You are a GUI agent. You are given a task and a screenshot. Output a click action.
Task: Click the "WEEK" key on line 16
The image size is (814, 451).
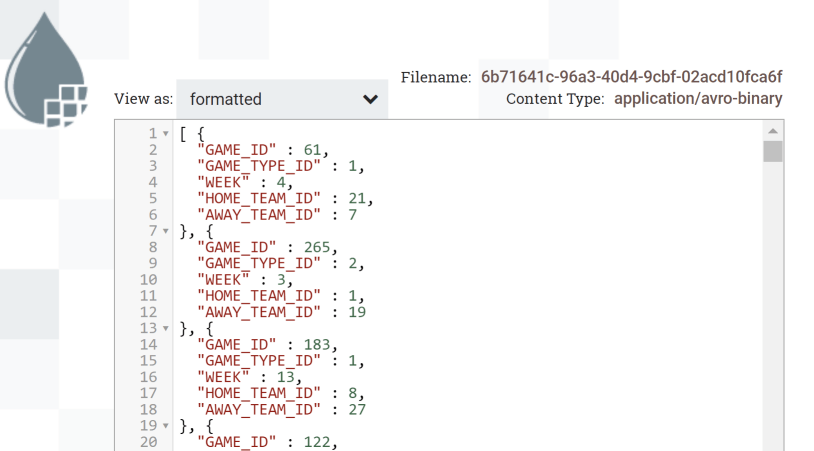(x=224, y=377)
